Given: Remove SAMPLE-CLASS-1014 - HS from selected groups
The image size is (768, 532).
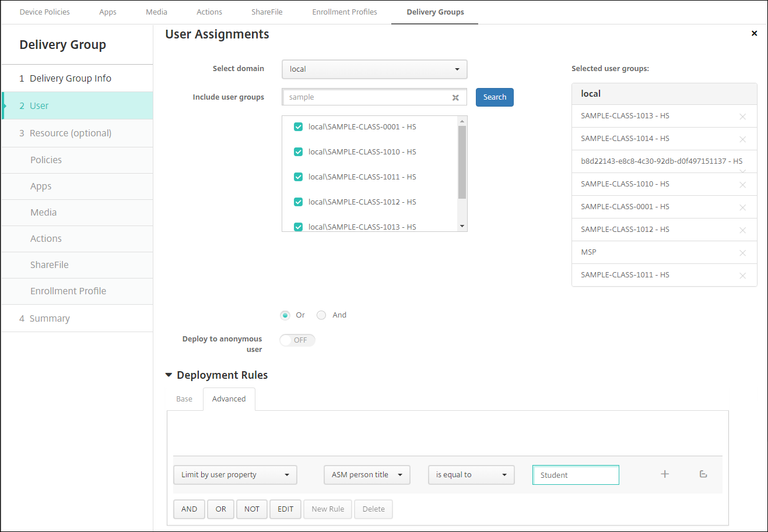Looking at the screenshot, I should (x=742, y=139).
